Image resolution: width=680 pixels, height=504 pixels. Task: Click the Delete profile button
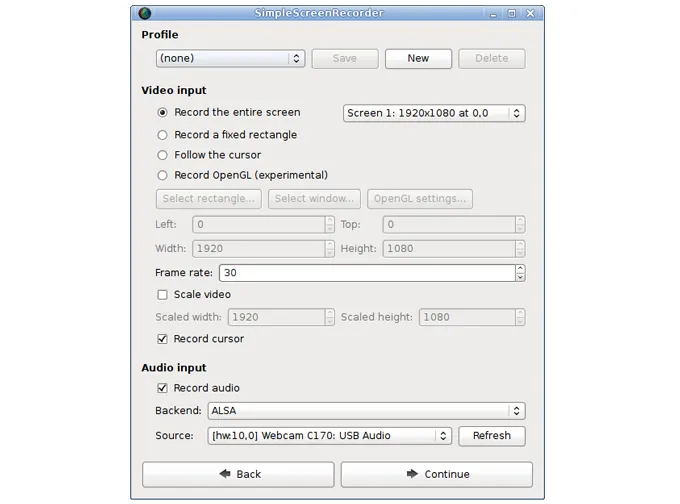(491, 59)
